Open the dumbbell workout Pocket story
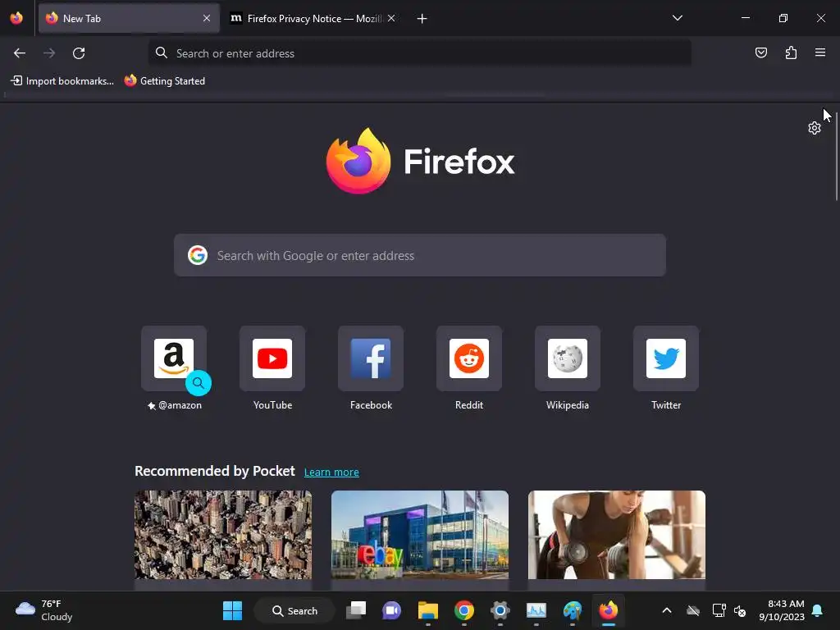 coord(617,535)
